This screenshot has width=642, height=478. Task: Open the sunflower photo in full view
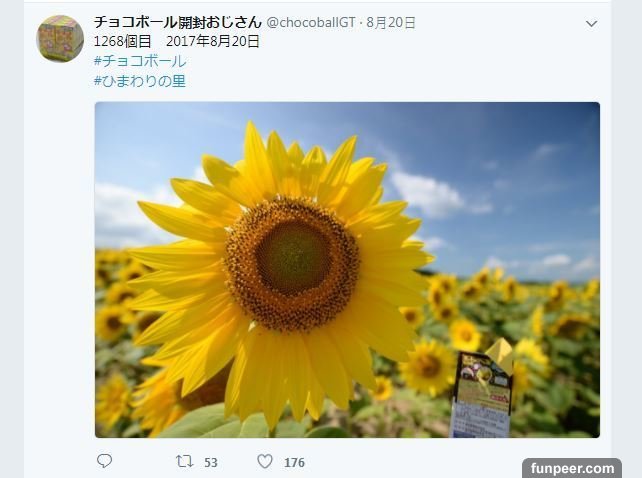[347, 270]
